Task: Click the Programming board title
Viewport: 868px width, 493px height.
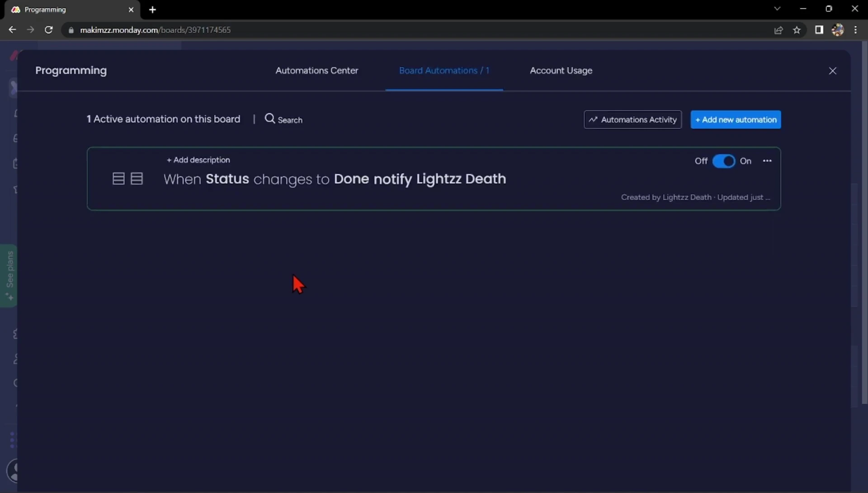Action: (71, 71)
